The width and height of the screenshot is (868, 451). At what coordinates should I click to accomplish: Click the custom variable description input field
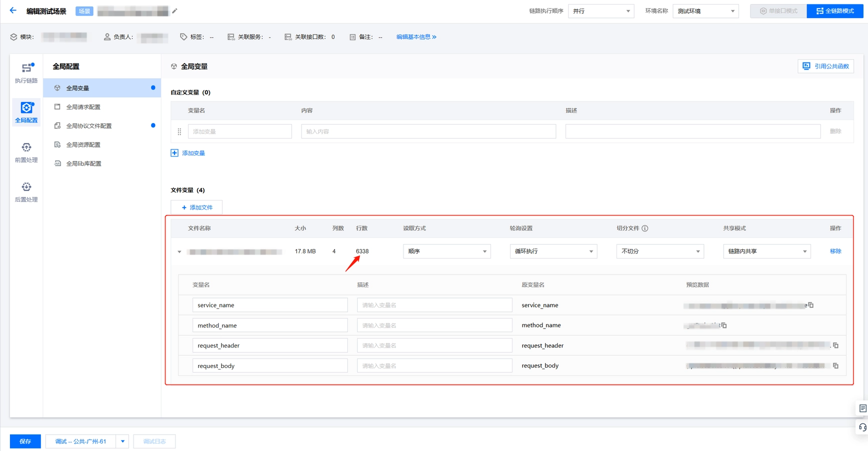coord(693,131)
